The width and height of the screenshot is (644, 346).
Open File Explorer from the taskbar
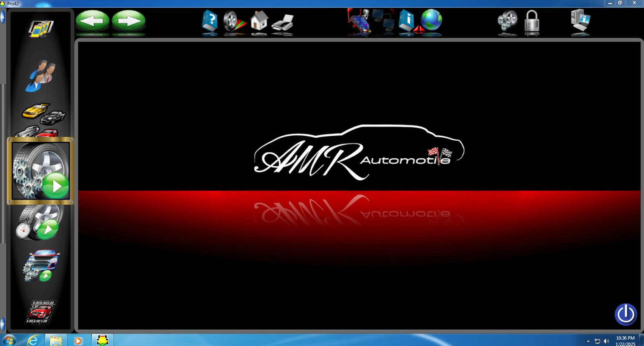click(x=56, y=340)
